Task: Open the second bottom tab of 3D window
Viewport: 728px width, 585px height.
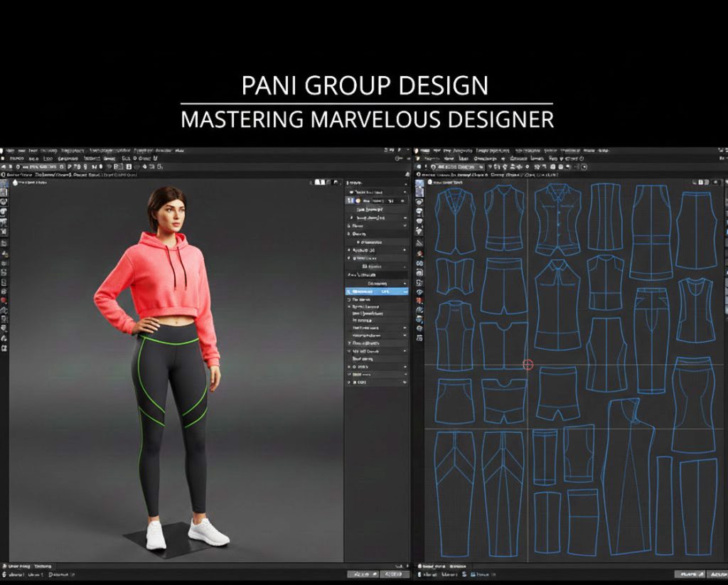Action: click(x=43, y=567)
